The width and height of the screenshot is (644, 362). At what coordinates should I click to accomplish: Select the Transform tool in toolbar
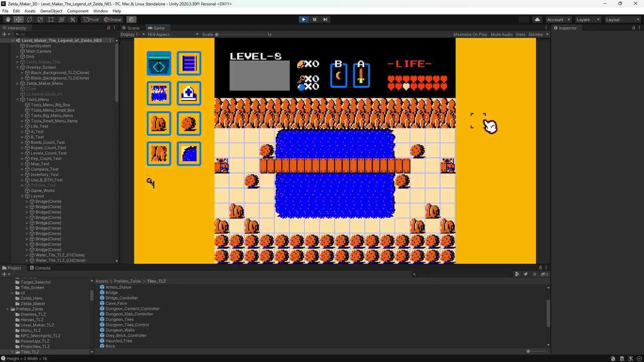[62, 20]
